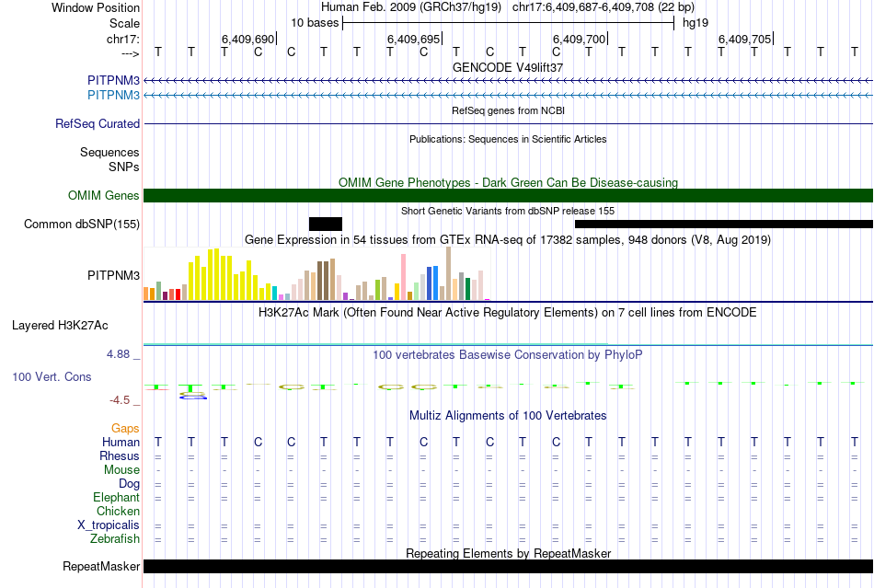Click the 6,409,690 ruler position
The image size is (874, 588).
coord(248,39)
